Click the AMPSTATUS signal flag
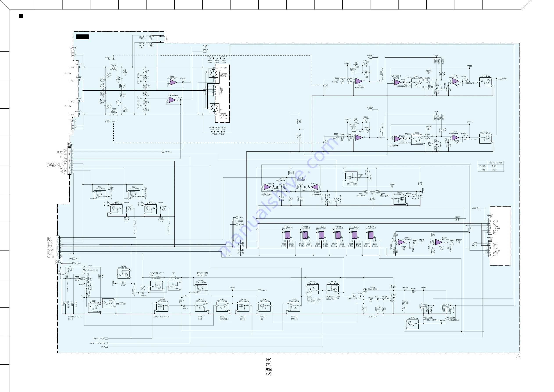 (106, 339)
